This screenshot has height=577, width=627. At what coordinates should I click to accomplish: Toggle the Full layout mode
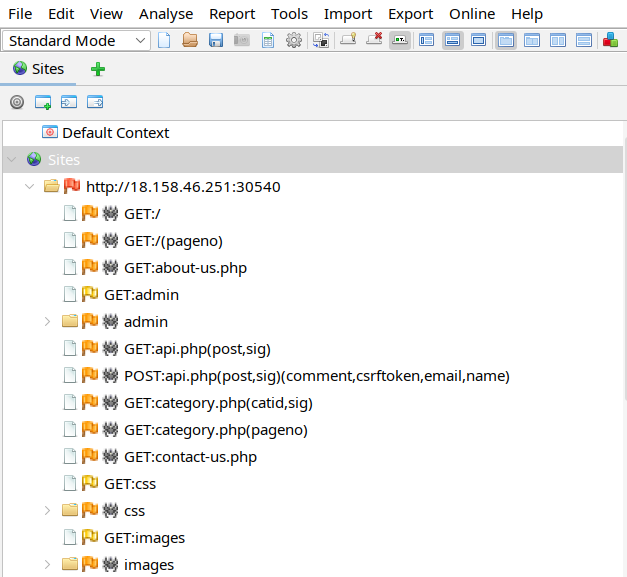[478, 40]
